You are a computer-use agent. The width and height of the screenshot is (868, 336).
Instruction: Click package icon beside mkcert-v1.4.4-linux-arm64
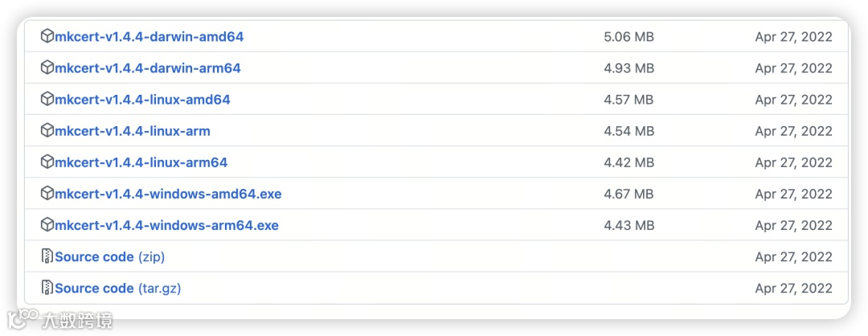[x=47, y=162]
